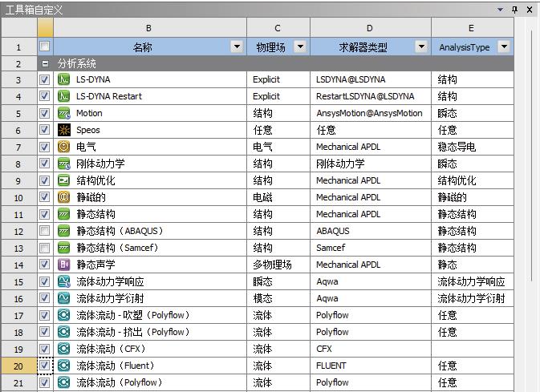This screenshot has width=540, height=392.
Task: Collapse the 分析系统 group
Action: pos(45,63)
